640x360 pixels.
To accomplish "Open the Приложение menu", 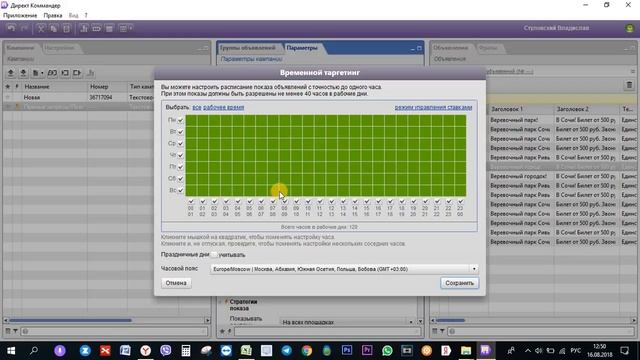I will (x=20, y=16).
